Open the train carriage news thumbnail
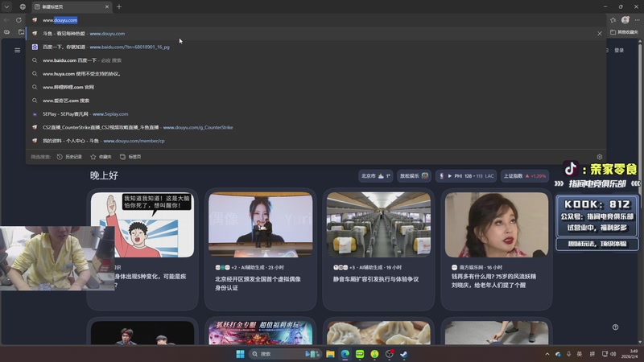This screenshot has width=644, height=362. coord(378,225)
